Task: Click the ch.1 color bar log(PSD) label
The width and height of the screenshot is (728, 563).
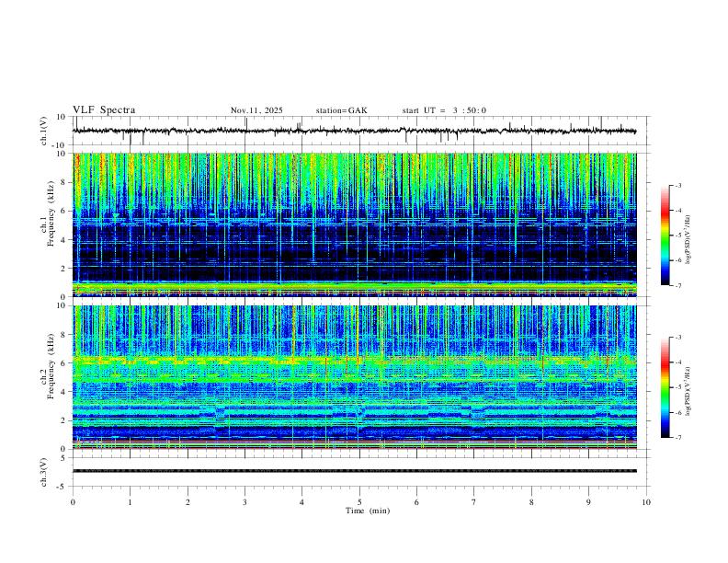Action: pos(688,240)
